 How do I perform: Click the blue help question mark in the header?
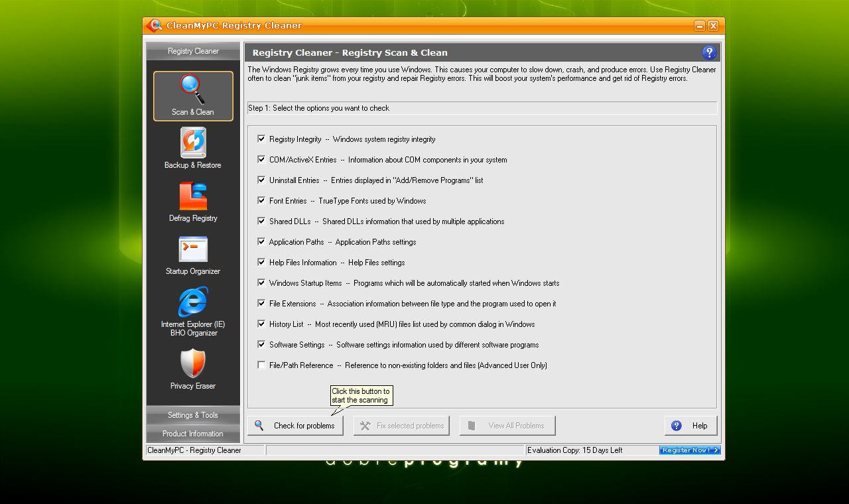point(708,52)
